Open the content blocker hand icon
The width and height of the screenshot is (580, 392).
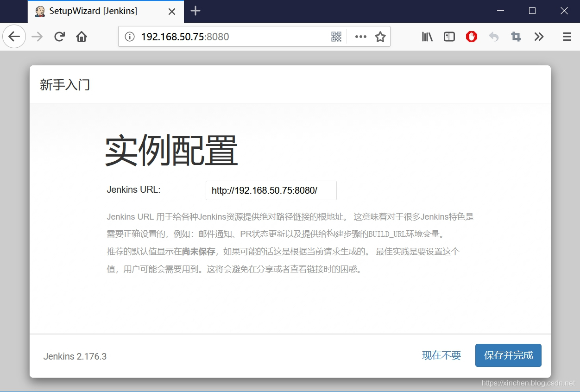[x=472, y=36]
